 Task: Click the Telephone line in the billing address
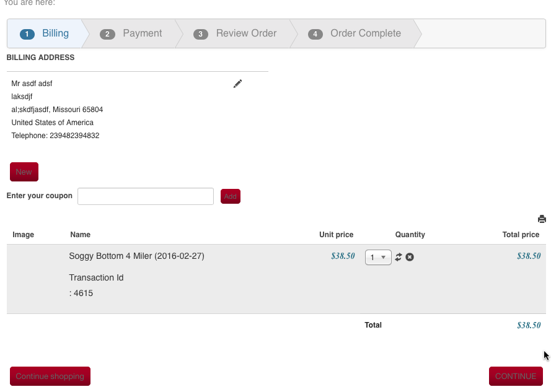click(x=55, y=136)
